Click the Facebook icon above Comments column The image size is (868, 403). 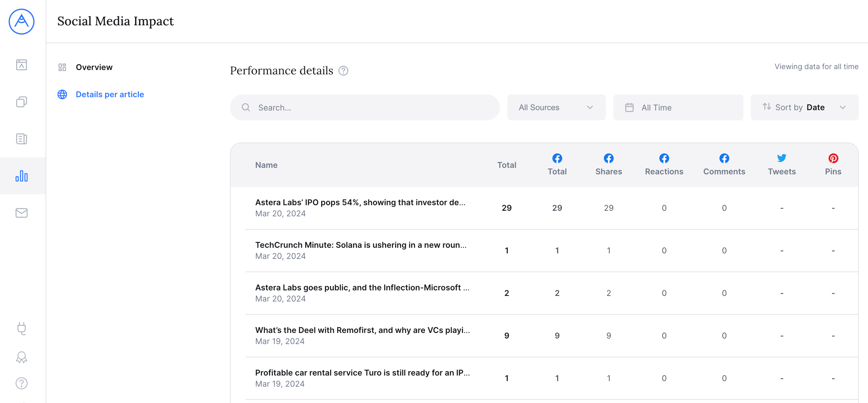point(724,158)
